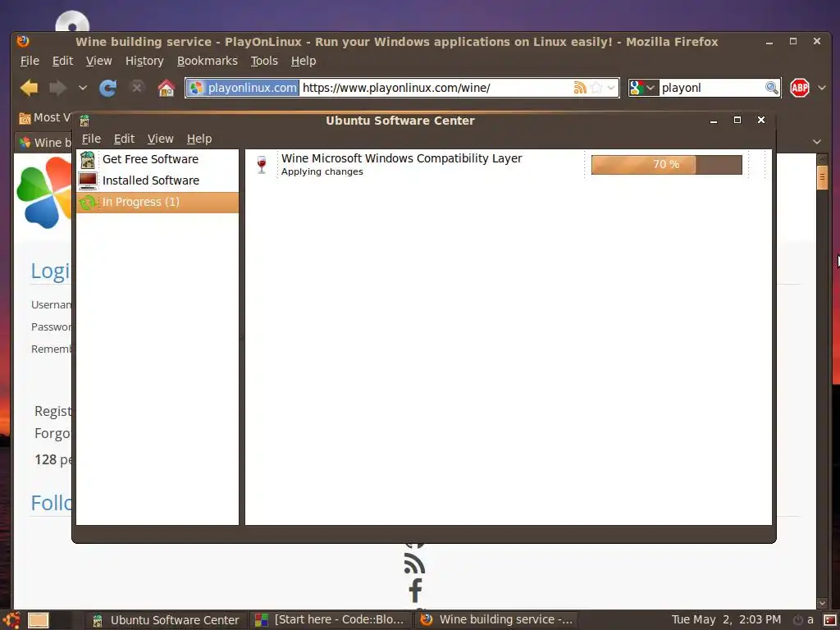Expand the Adblock Plus dropdown arrow
The height and width of the screenshot is (630, 840).
tap(822, 88)
